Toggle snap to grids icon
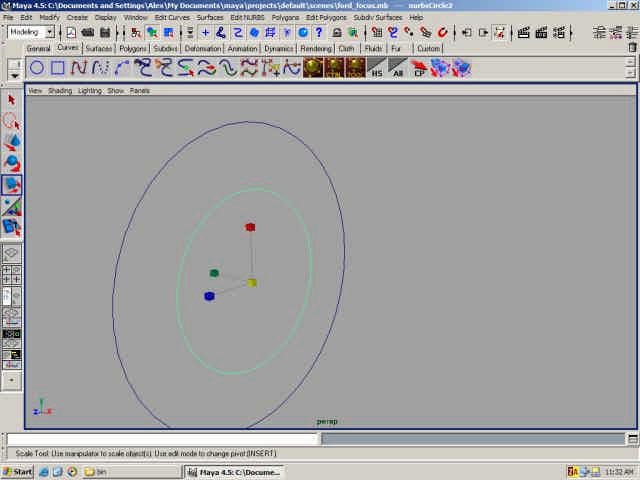 (205, 32)
